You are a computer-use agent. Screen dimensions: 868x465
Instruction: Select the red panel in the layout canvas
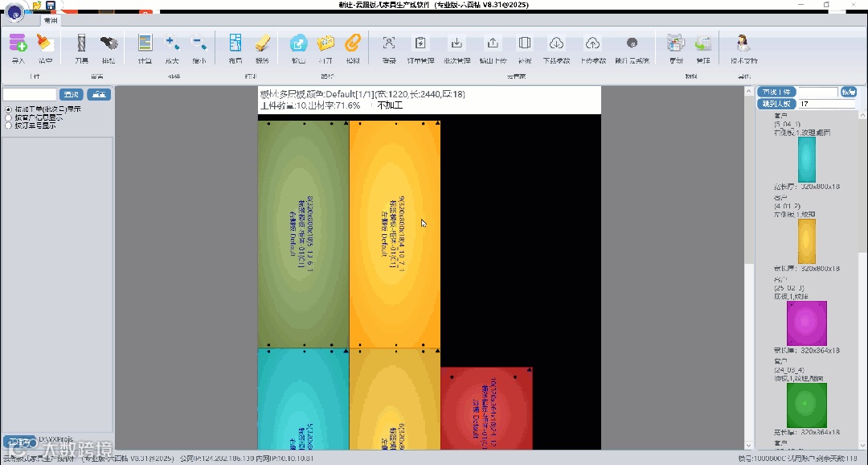[486, 406]
